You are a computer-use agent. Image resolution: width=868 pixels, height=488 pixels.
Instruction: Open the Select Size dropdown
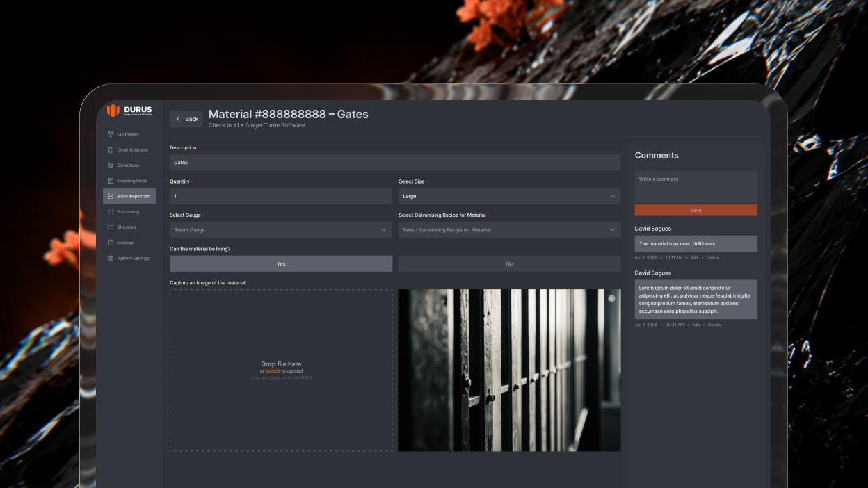pos(509,196)
